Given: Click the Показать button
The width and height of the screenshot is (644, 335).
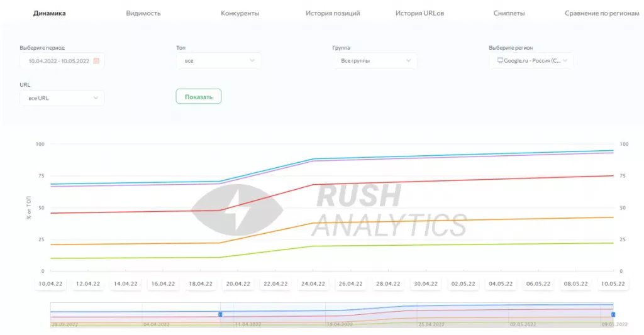Looking at the screenshot, I should point(199,96).
